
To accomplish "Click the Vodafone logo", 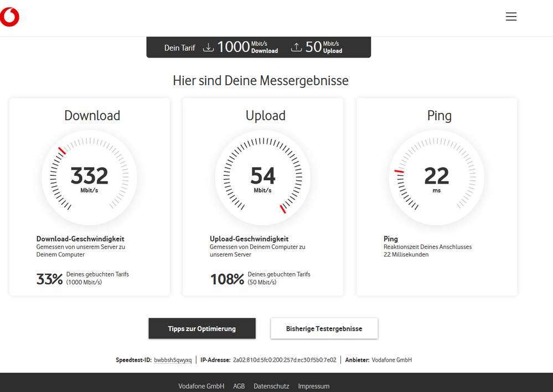I will coord(9,17).
